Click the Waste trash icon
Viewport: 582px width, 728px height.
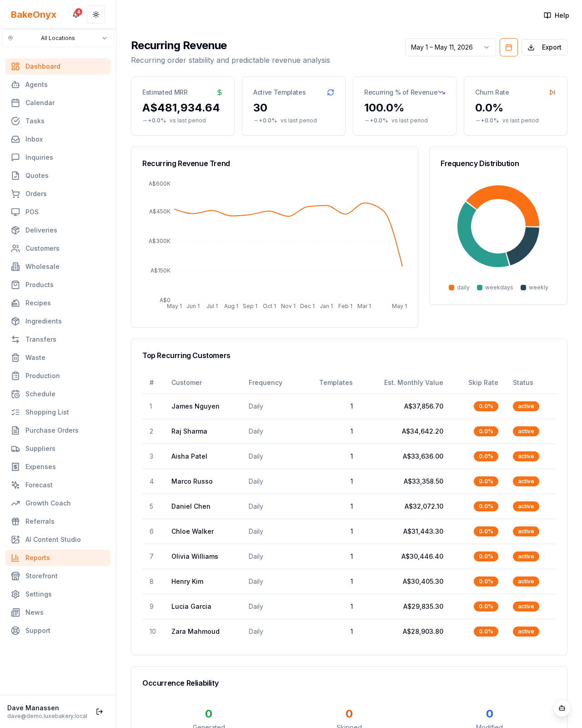pos(15,358)
